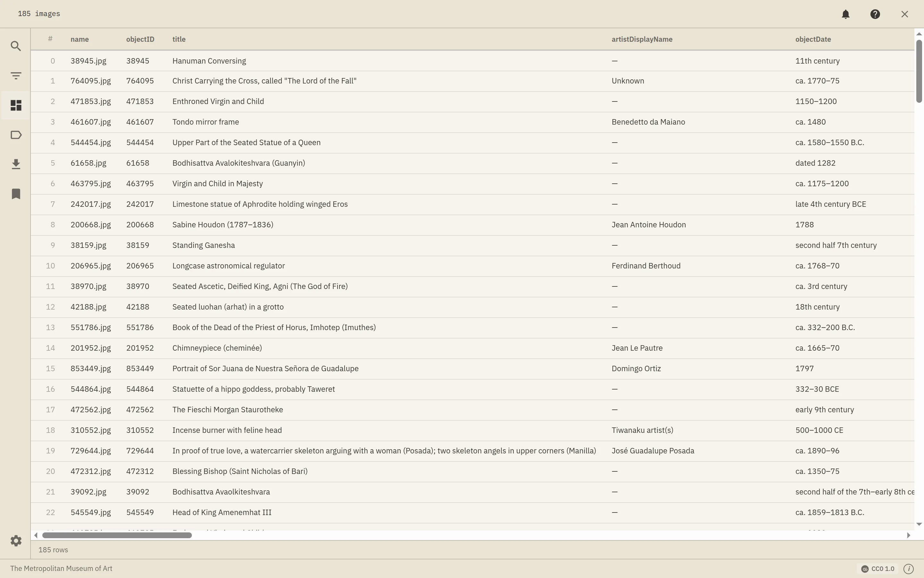Click Seated luohan (arhat) in a grotto
The width and height of the screenshot is (924, 578).
click(228, 307)
